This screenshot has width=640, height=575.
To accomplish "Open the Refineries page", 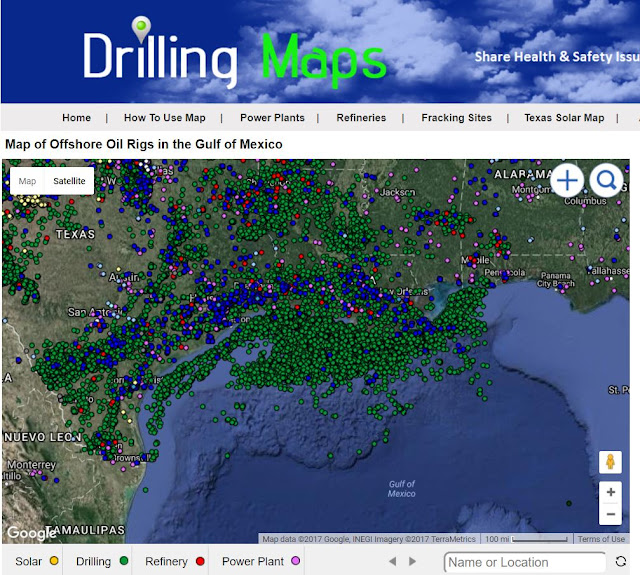I will [361, 118].
